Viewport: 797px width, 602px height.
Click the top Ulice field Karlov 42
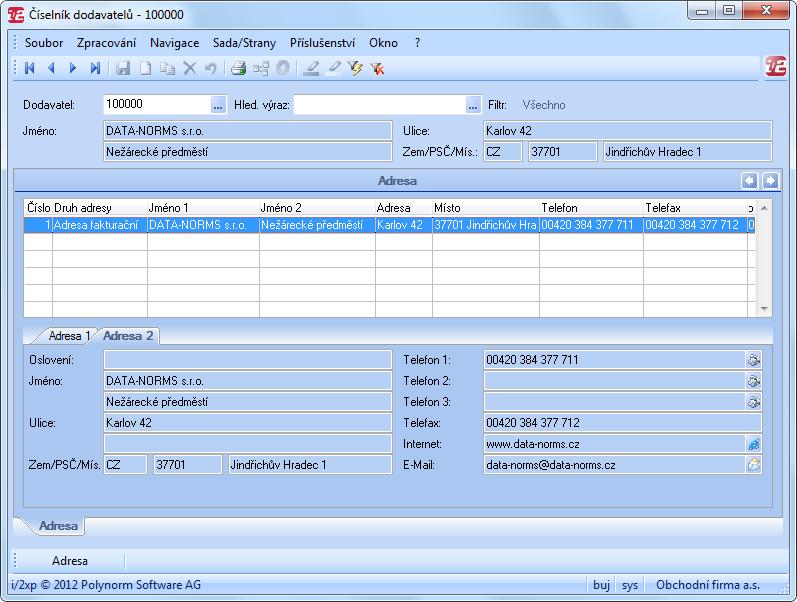(628, 131)
